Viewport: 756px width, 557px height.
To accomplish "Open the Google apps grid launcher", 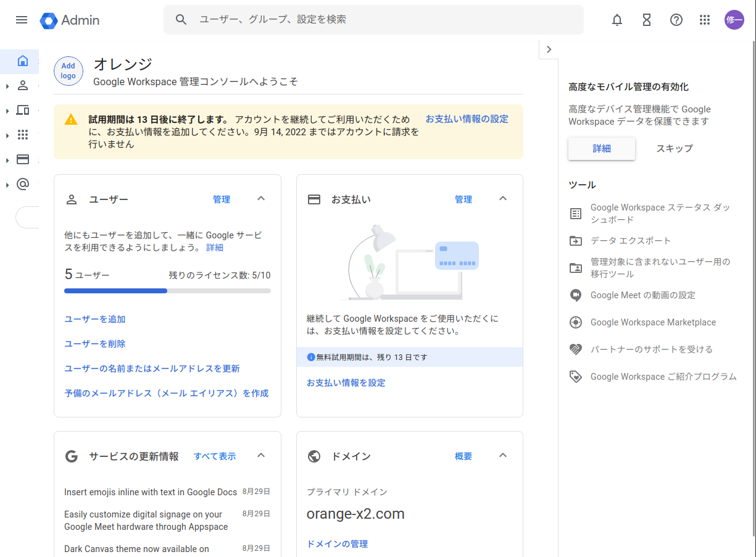I will pos(705,20).
